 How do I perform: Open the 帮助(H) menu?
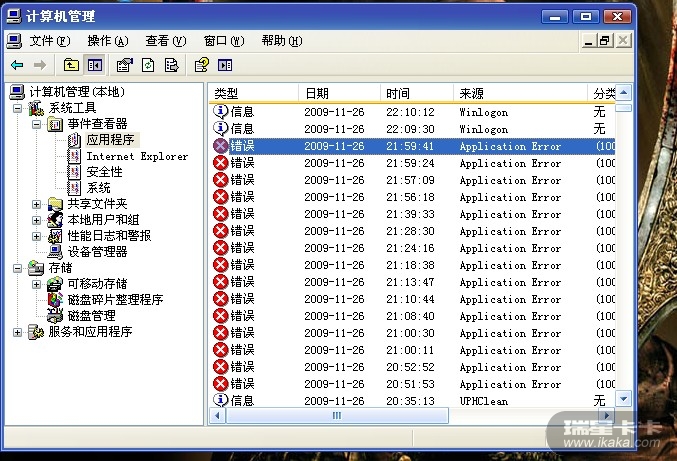(282, 41)
